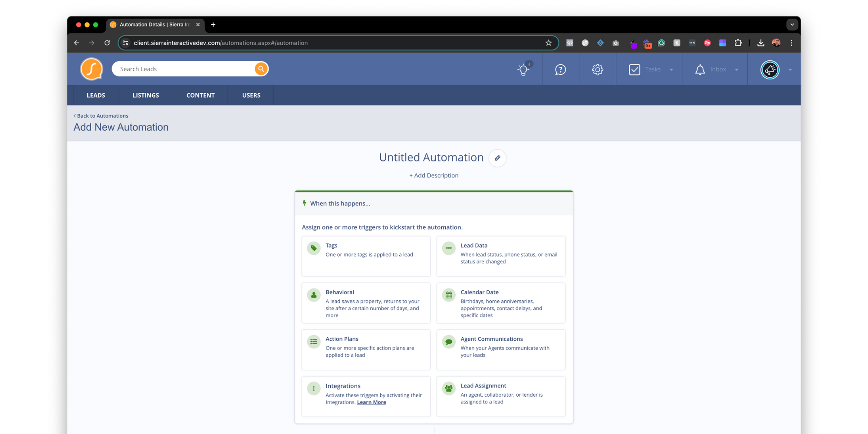Click the Sierra Interactive logo
Screen dimensions: 868x434
(x=91, y=69)
